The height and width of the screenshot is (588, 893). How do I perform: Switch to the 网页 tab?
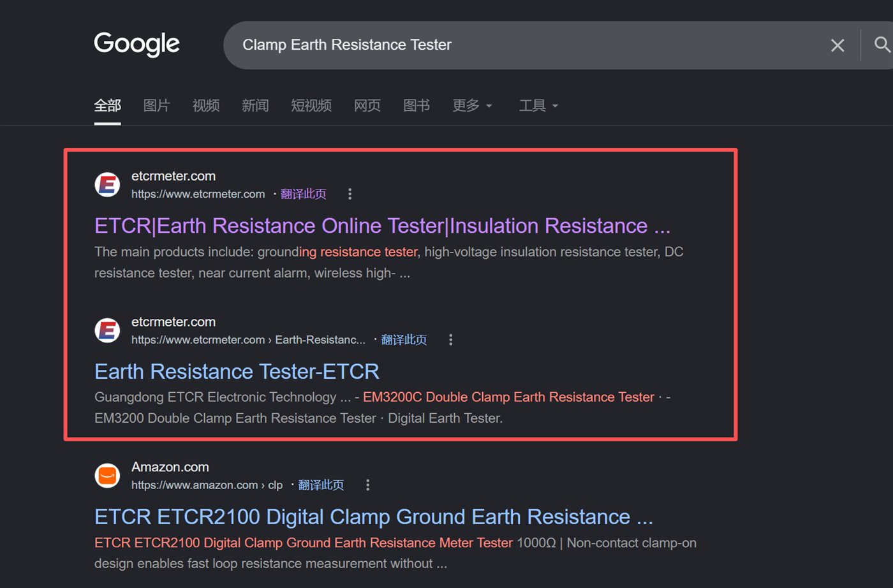coord(367,106)
